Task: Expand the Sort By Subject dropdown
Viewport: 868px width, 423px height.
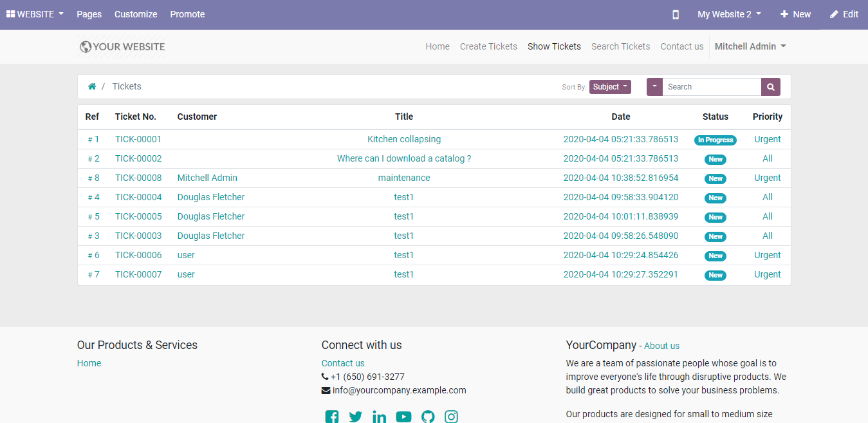Action: click(610, 87)
